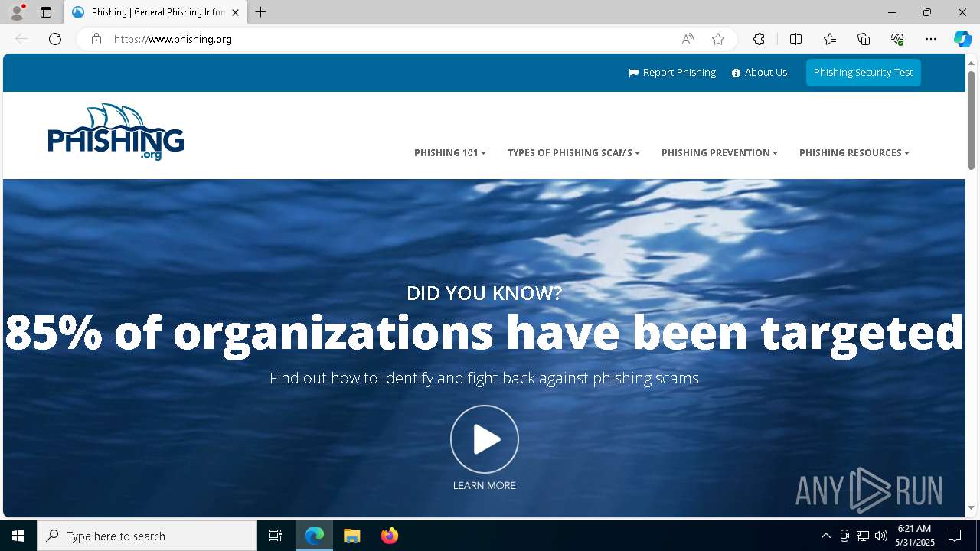Viewport: 980px width, 551px height.
Task: Show hidden system tray icons
Action: coord(825,536)
